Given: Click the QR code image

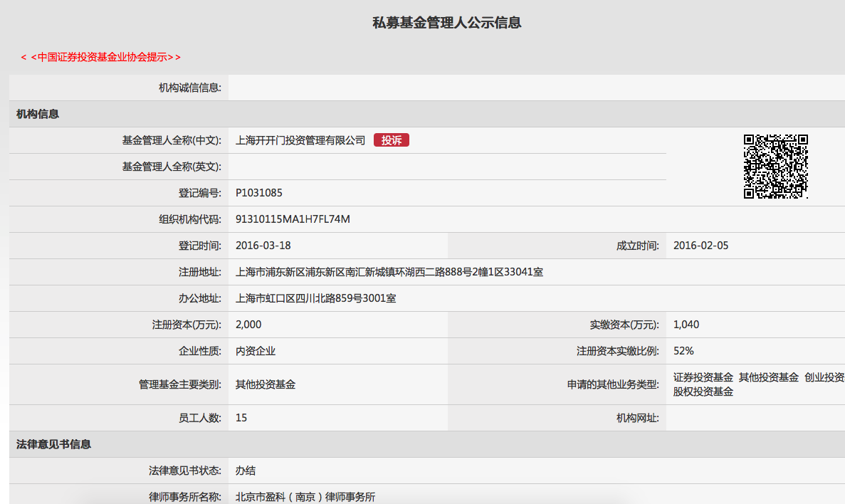Looking at the screenshot, I should click(775, 167).
